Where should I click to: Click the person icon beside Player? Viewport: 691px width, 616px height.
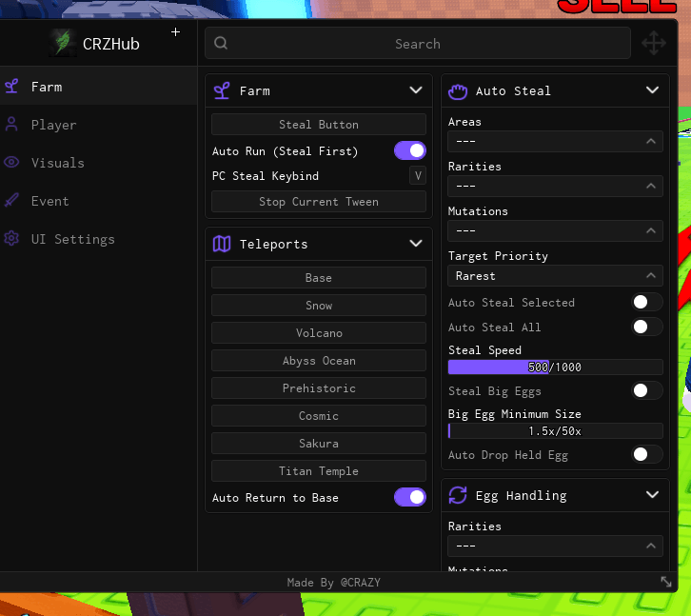coord(12,125)
